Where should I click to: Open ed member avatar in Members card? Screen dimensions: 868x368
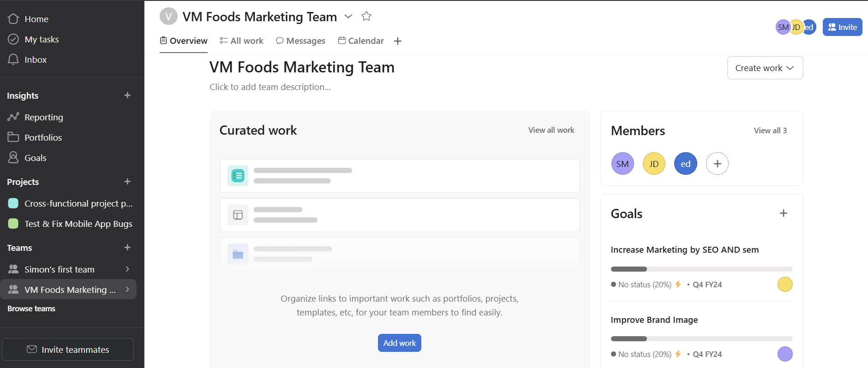point(686,164)
